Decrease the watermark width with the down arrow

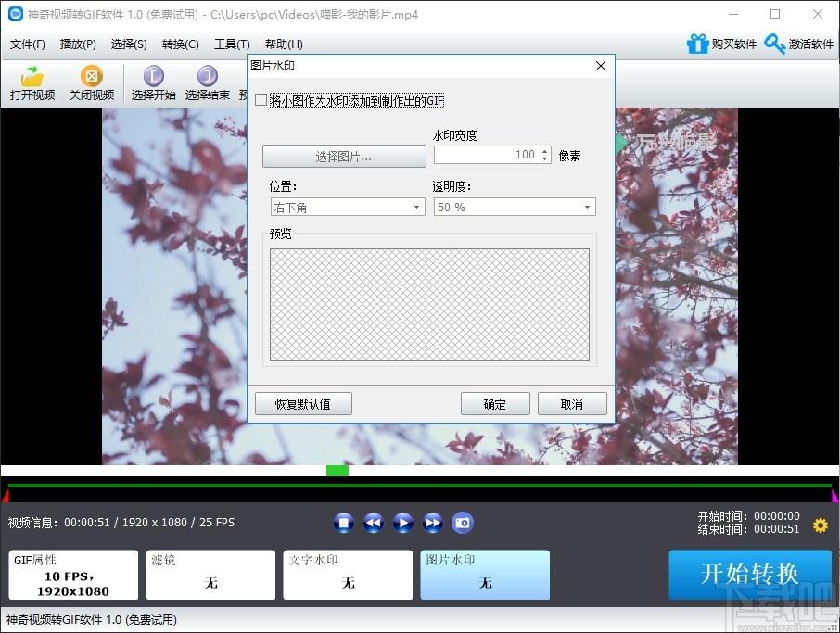tap(545, 159)
